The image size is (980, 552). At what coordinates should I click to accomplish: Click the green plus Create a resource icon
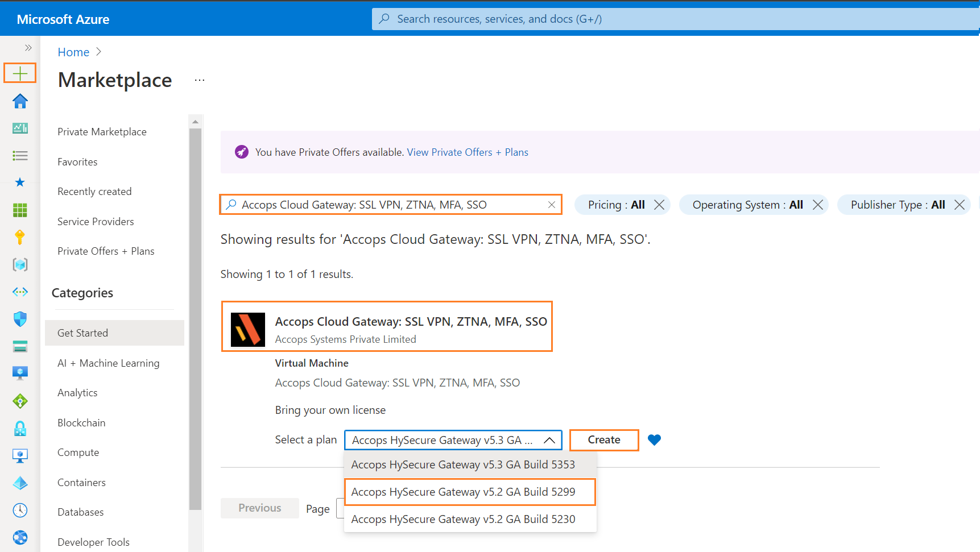pyautogui.click(x=20, y=73)
